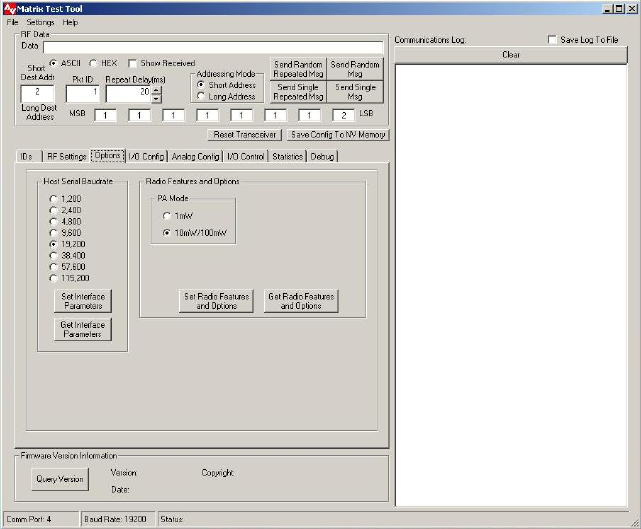Select 115,200 host serial baudrate
The image size is (641, 529).
[54, 278]
